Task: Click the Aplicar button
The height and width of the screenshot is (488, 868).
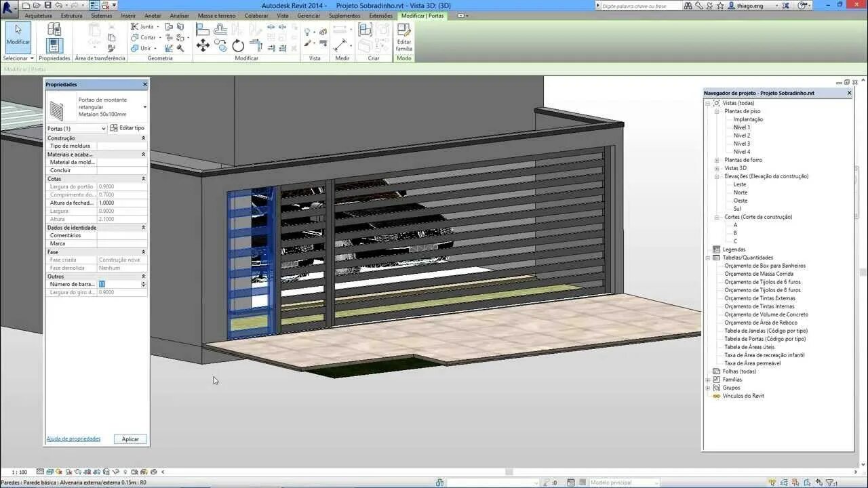Action: pos(130,439)
